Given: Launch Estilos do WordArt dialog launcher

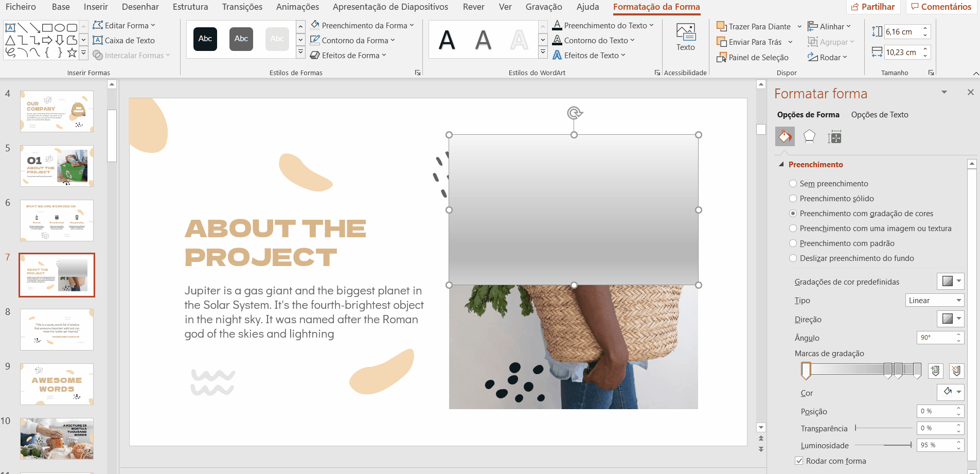Looking at the screenshot, I should (x=657, y=73).
